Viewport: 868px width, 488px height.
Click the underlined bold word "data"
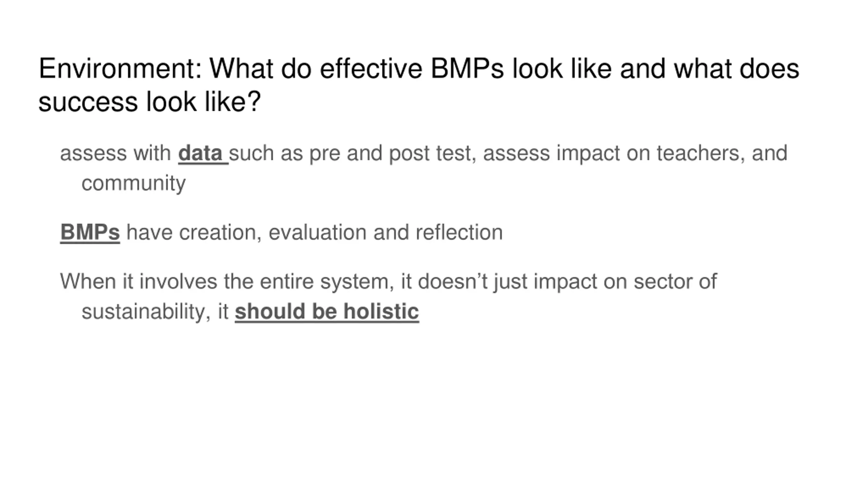pos(200,153)
